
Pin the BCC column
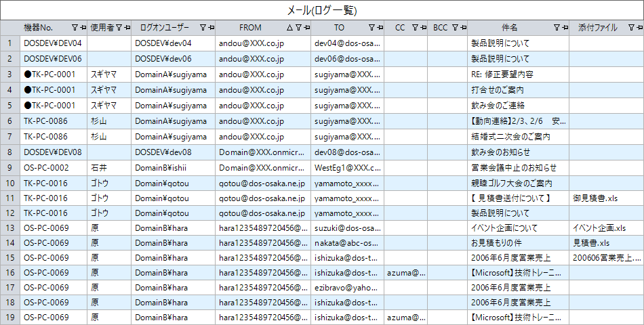point(463,28)
